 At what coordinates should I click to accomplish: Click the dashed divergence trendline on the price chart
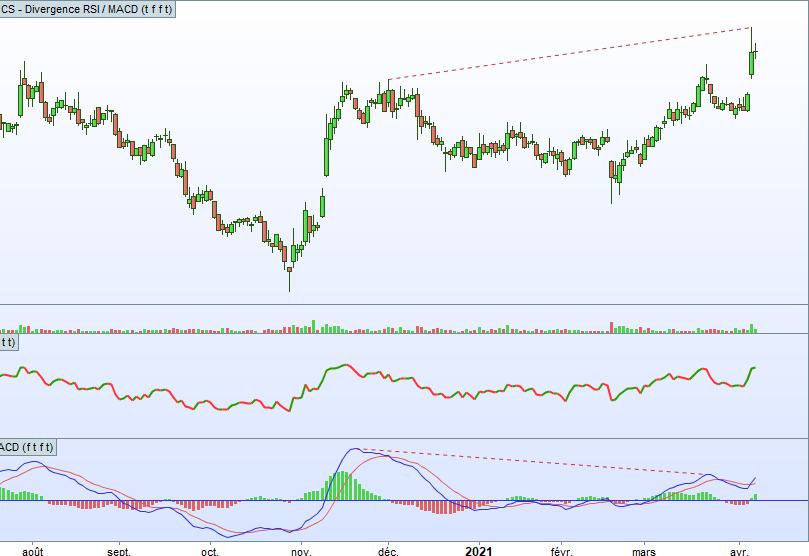570,53
